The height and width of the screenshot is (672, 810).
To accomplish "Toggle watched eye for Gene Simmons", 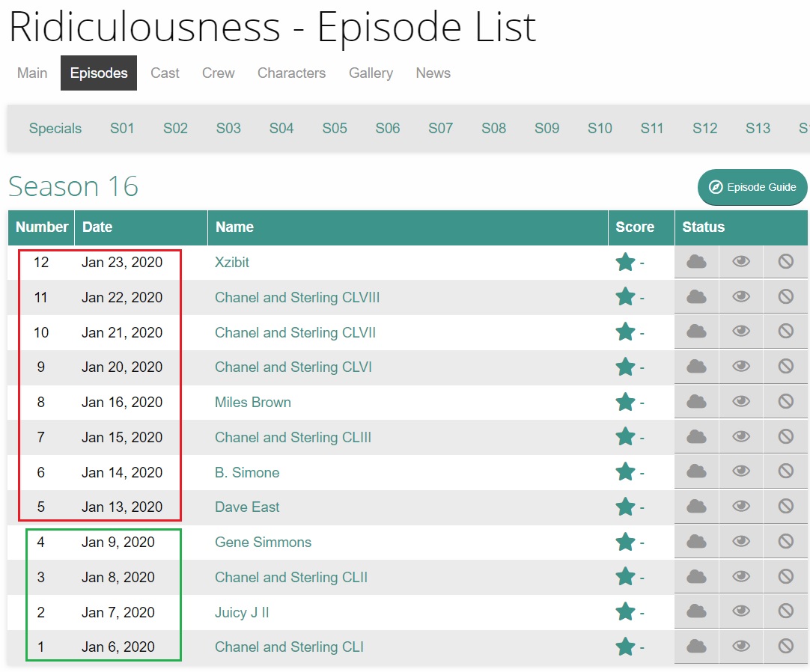I will click(741, 541).
